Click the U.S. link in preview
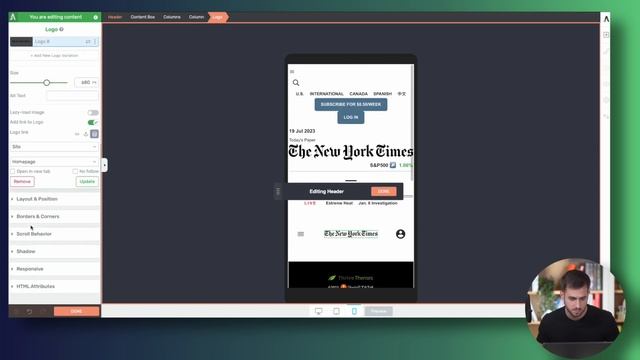The width and height of the screenshot is (640, 360). pyautogui.click(x=300, y=94)
